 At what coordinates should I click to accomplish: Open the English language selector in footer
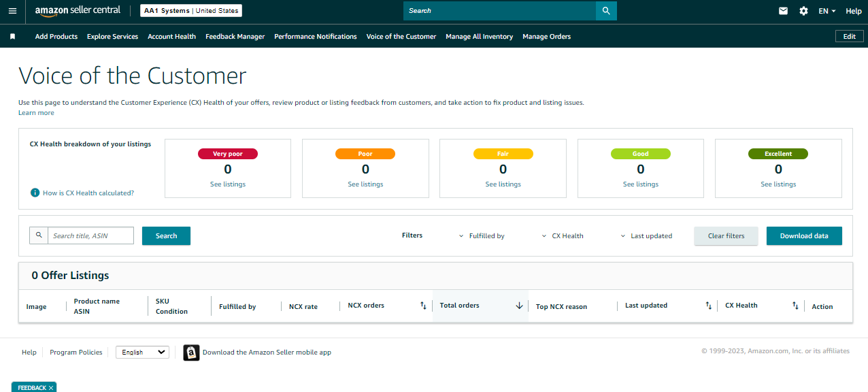142,352
